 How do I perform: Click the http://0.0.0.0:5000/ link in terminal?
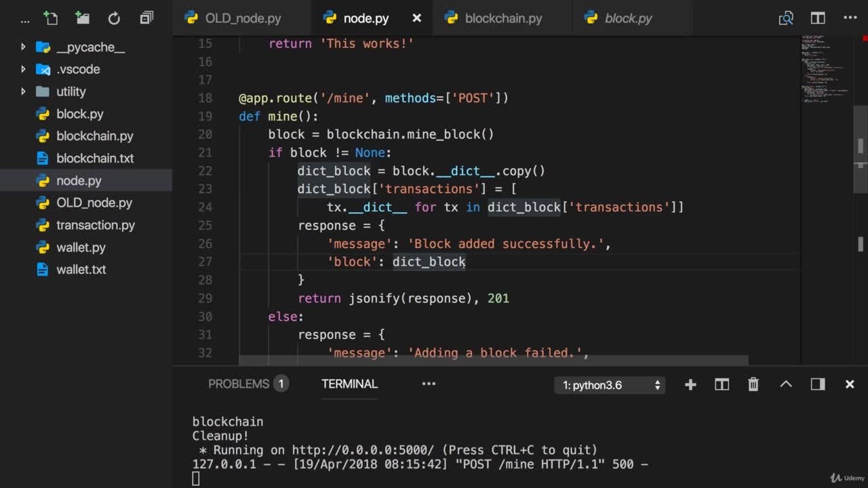pyautogui.click(x=363, y=450)
